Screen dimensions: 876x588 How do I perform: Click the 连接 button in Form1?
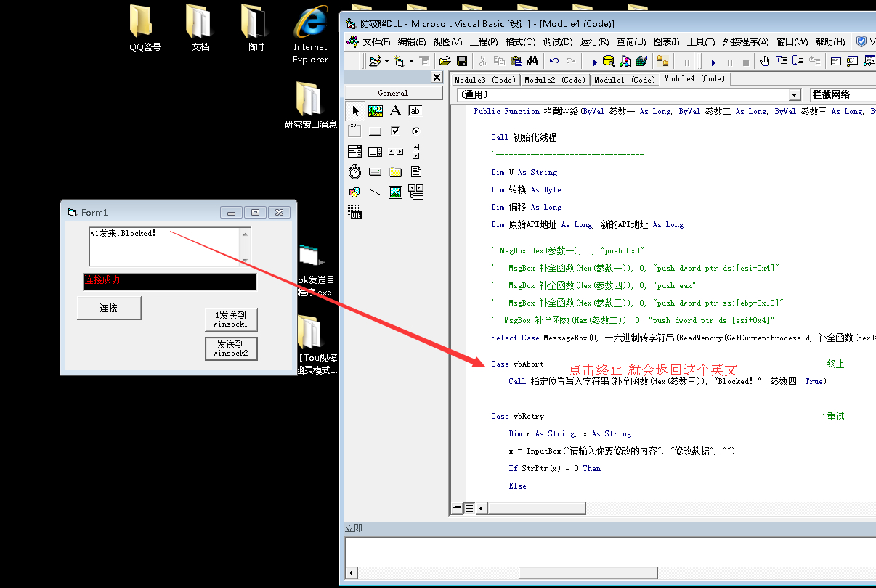[x=109, y=308]
